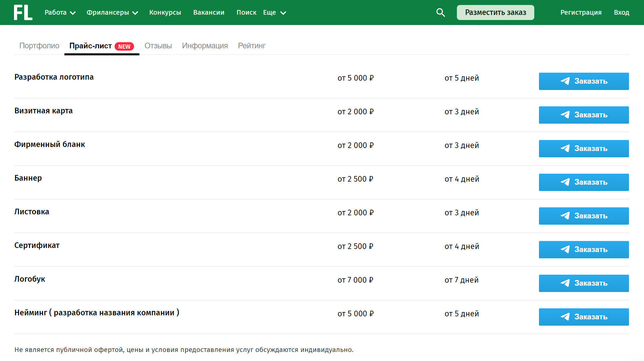Open the search magnifier icon

(x=441, y=12)
